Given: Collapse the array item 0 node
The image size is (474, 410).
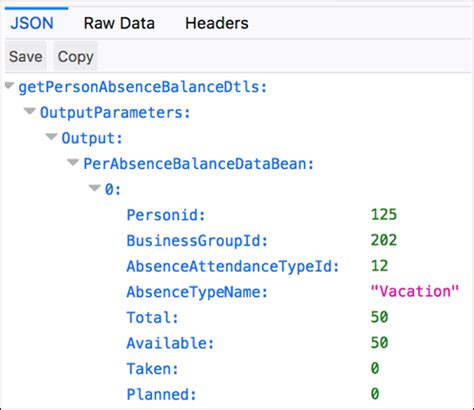Looking at the screenshot, I should point(95,188).
